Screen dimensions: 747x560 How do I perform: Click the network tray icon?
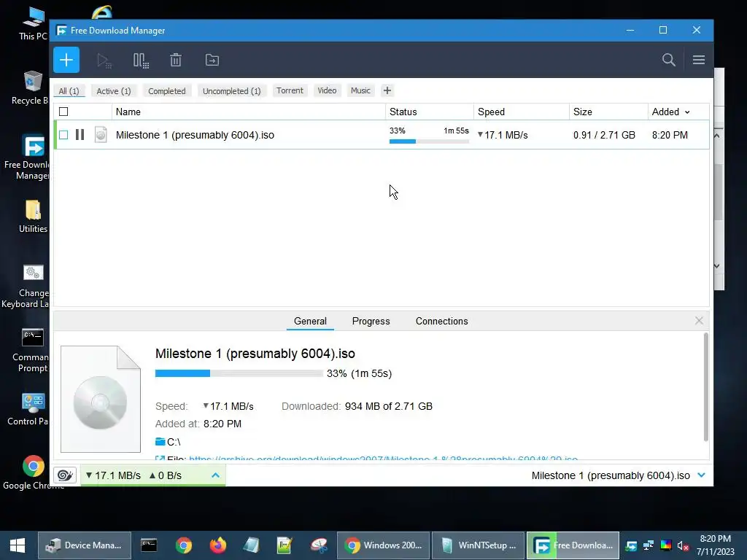click(x=649, y=545)
